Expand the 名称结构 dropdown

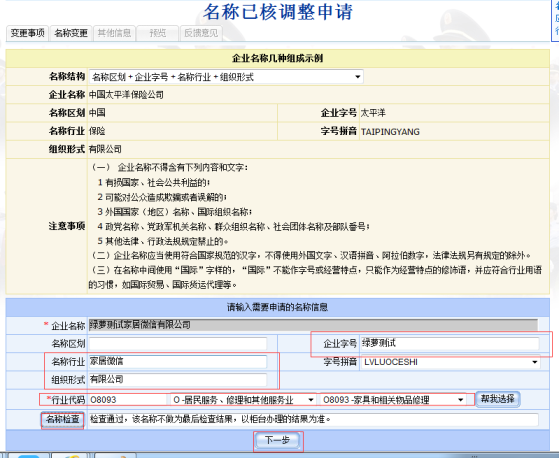tap(226, 77)
